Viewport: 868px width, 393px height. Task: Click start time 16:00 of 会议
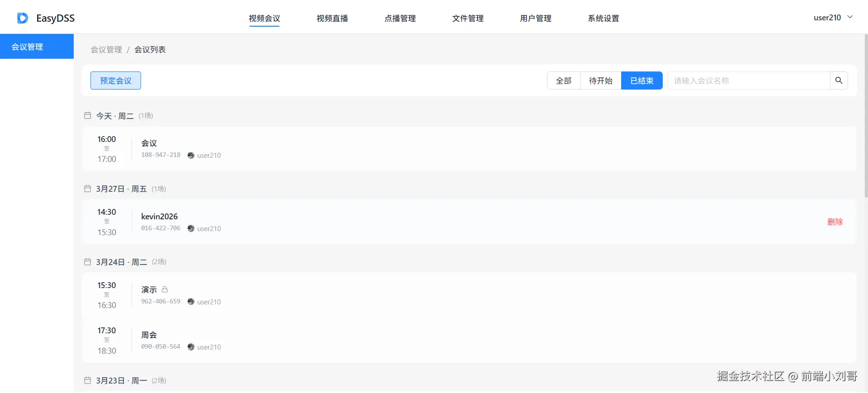pyautogui.click(x=107, y=139)
